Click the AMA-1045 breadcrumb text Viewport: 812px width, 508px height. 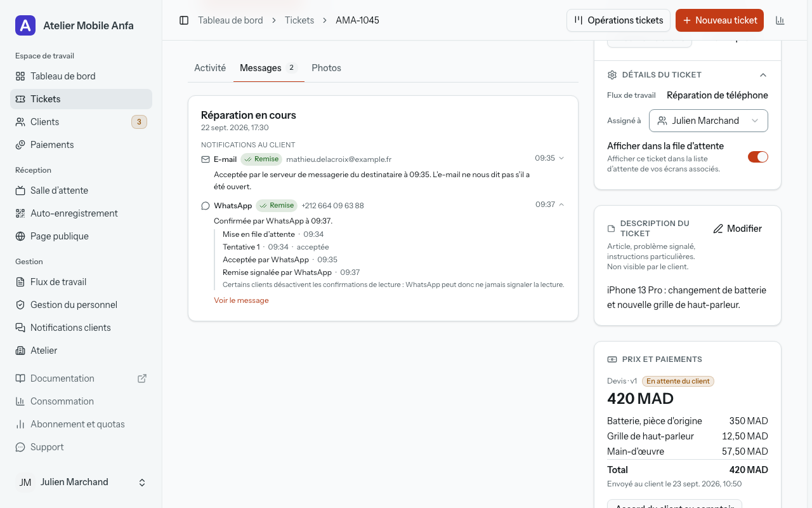point(357,20)
